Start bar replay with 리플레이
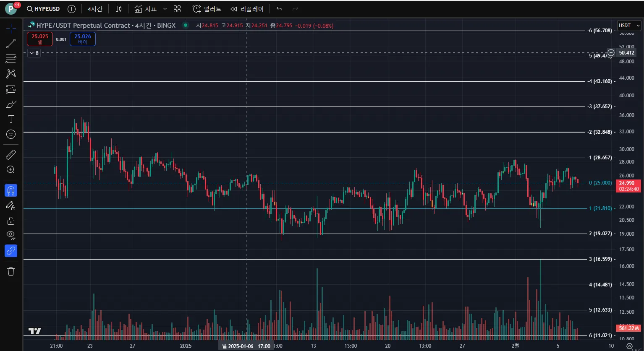 click(247, 9)
